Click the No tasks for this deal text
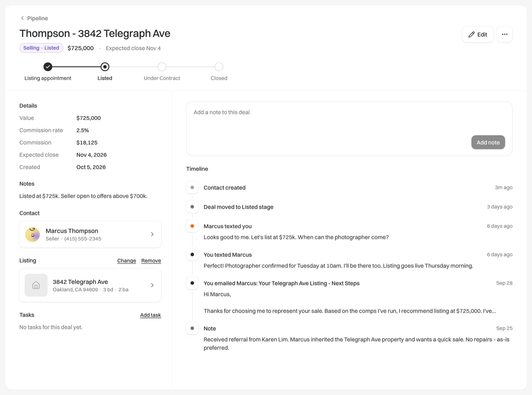Screen dimensions: 532x395 coord(51,327)
